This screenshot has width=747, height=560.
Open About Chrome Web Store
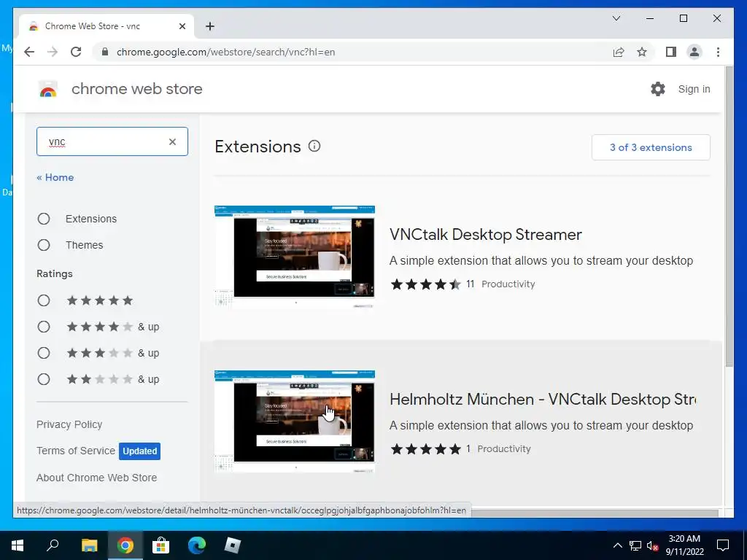click(x=97, y=477)
